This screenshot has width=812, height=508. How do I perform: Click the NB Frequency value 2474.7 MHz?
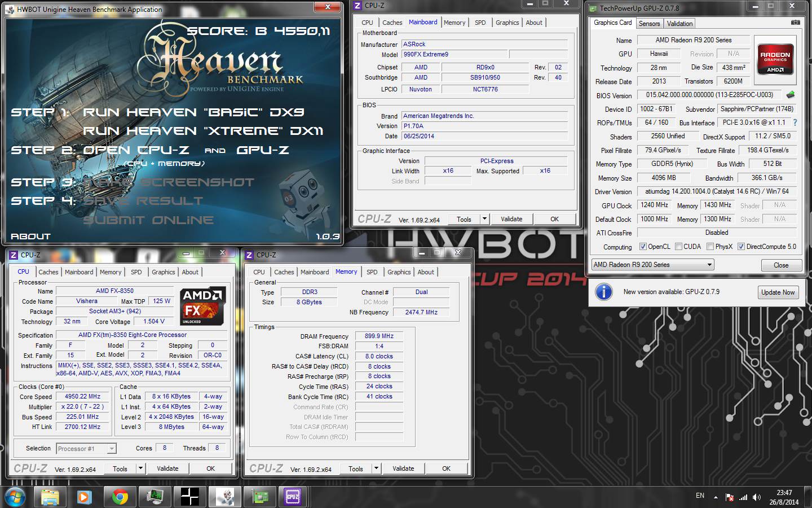pos(421,312)
